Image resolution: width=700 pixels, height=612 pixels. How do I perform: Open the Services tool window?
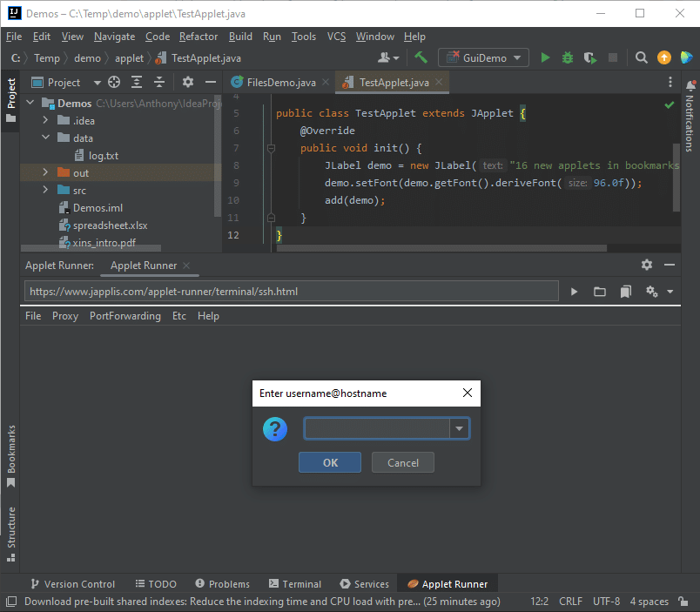coord(364,584)
